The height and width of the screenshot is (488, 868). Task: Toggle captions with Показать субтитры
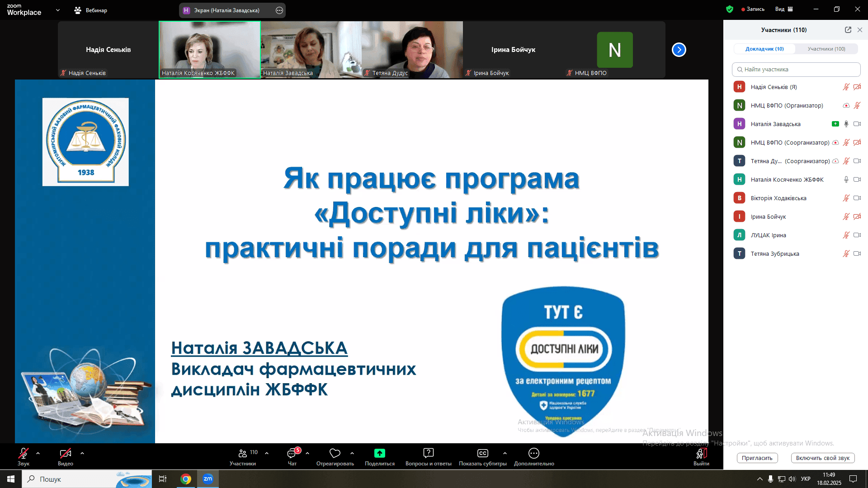pyautogui.click(x=483, y=456)
